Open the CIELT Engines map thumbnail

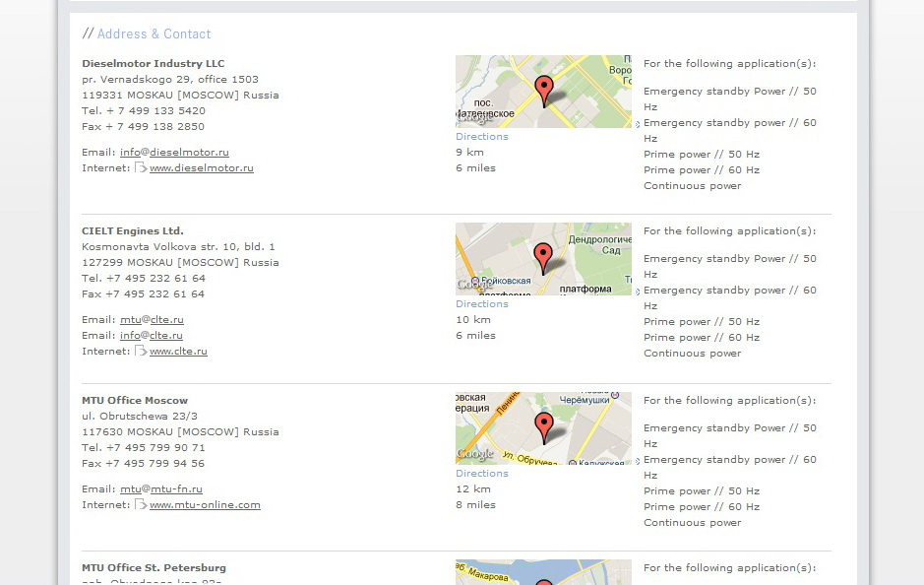tap(543, 259)
